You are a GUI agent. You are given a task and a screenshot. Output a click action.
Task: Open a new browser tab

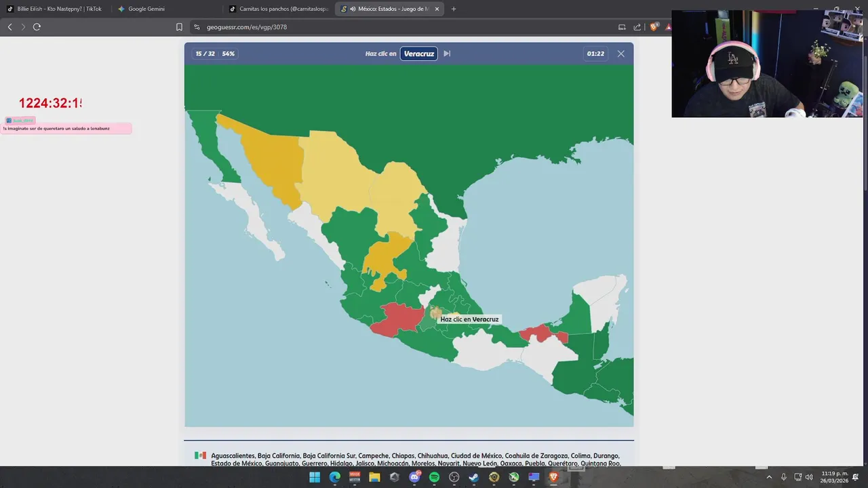click(x=454, y=9)
